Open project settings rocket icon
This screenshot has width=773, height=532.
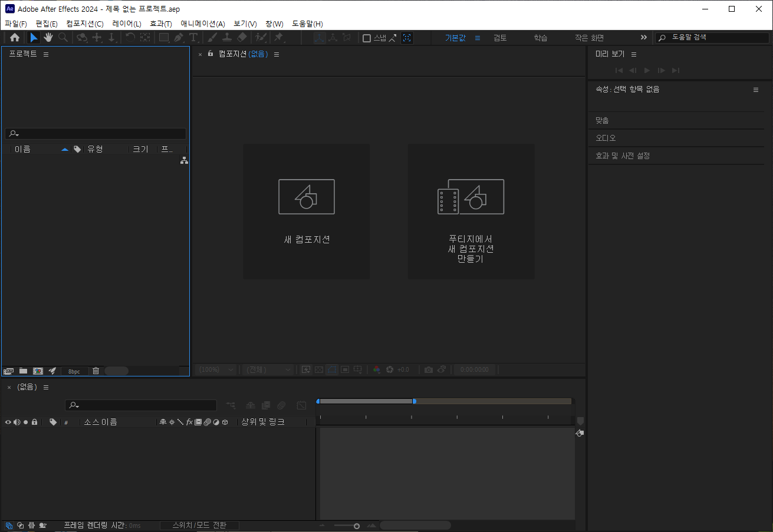point(52,371)
